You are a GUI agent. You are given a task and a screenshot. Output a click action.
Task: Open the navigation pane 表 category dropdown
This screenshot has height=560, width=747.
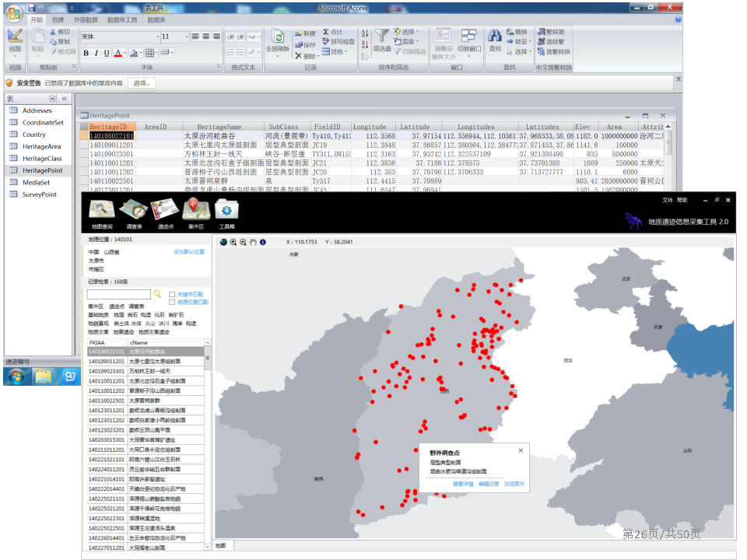pos(52,99)
